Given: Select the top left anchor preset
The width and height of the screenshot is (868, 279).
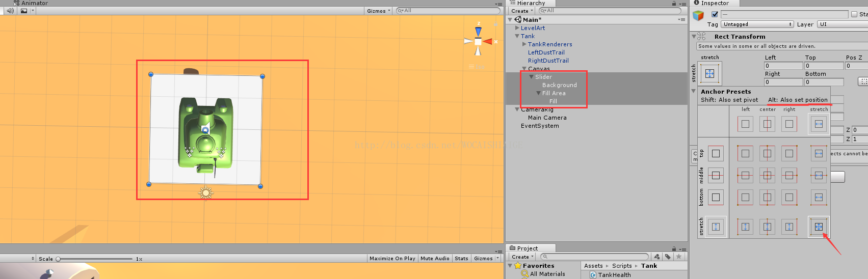Looking at the screenshot, I should click(745, 153).
